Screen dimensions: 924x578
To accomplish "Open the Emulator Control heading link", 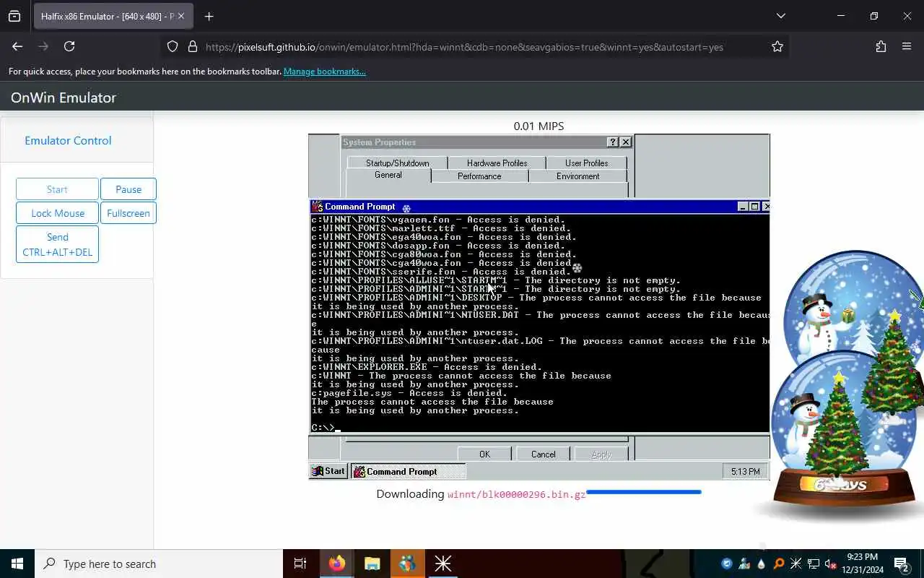I will click(x=68, y=140).
